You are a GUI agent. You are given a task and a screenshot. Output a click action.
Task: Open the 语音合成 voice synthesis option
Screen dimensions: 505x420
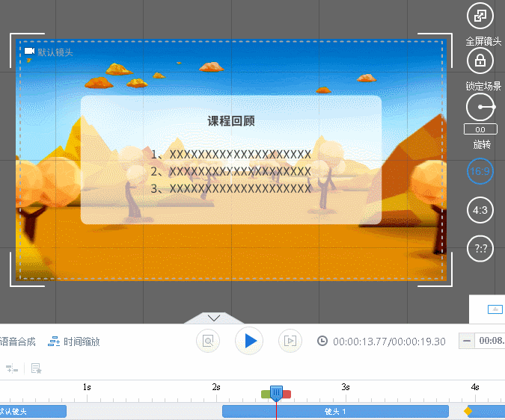coord(18,342)
